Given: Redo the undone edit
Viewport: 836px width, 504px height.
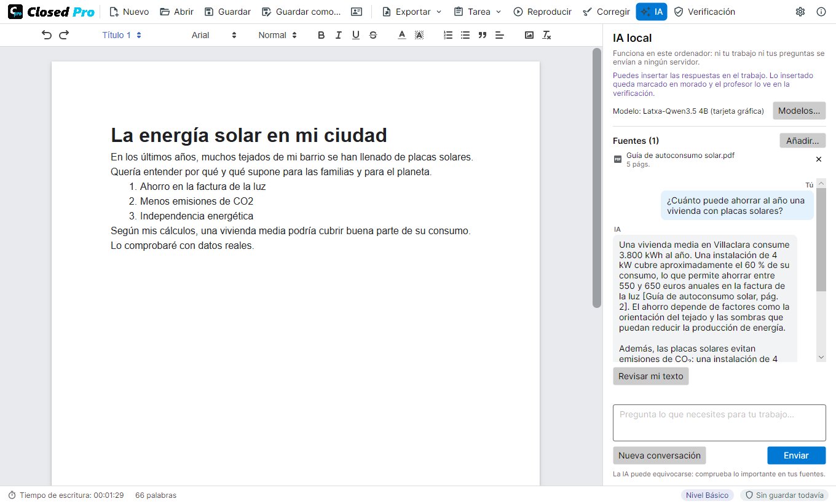Looking at the screenshot, I should coord(64,35).
